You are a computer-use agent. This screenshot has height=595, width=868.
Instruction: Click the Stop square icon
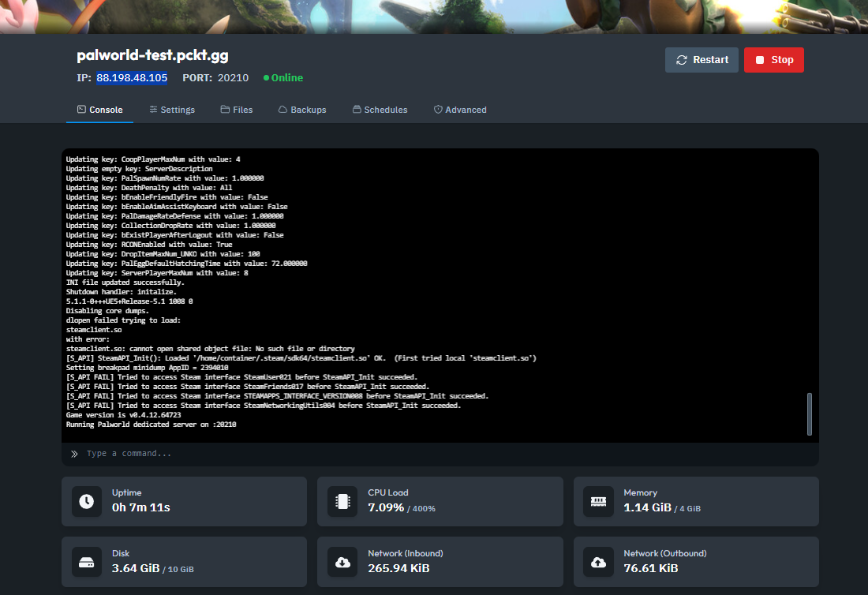pos(760,60)
